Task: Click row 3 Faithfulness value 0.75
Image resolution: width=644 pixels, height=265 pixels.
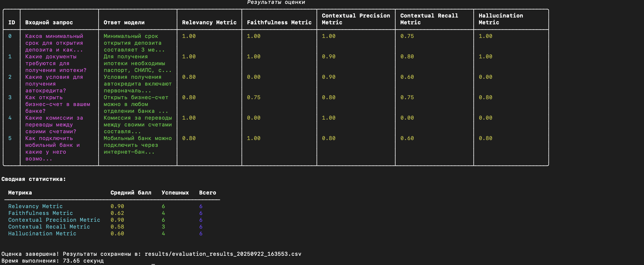Action: point(254,97)
